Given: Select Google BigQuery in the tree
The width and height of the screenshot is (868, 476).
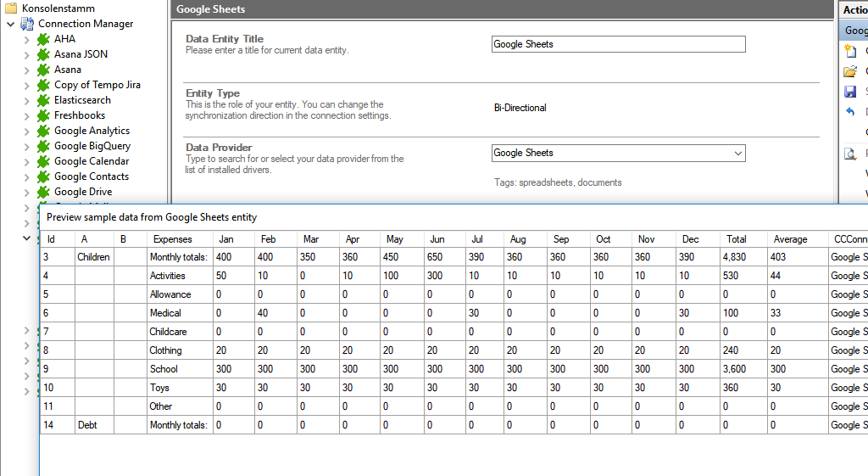Looking at the screenshot, I should point(92,146).
